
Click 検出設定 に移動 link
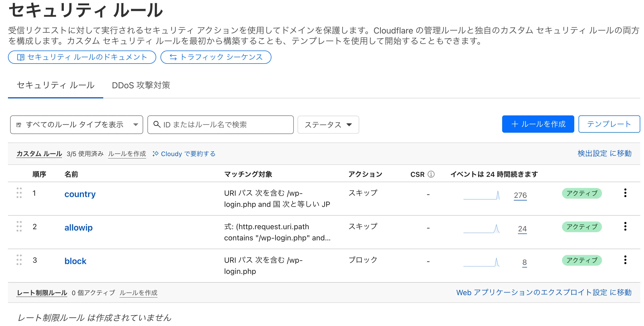pyautogui.click(x=604, y=154)
